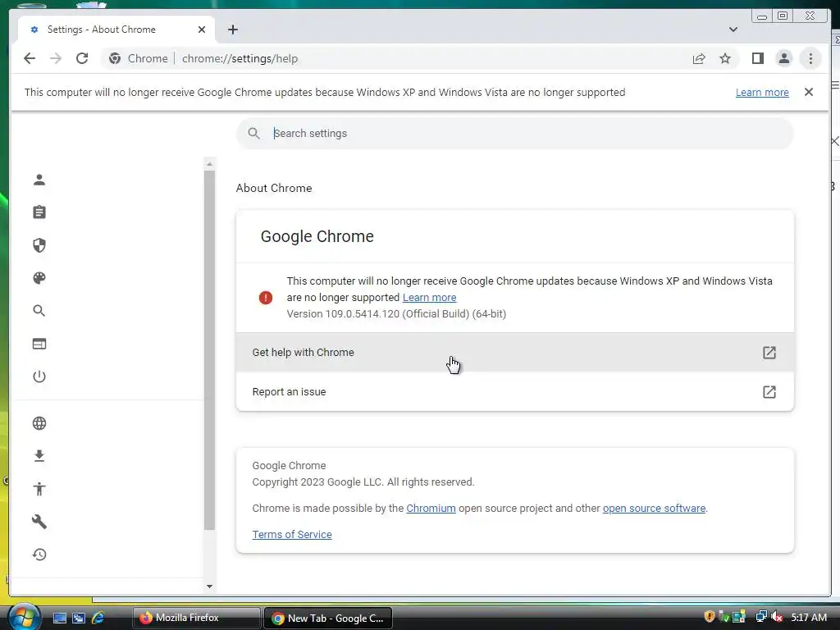Screen dimensions: 840x630
Task: Open Search engine magnifier in sidebar
Action: (x=39, y=311)
